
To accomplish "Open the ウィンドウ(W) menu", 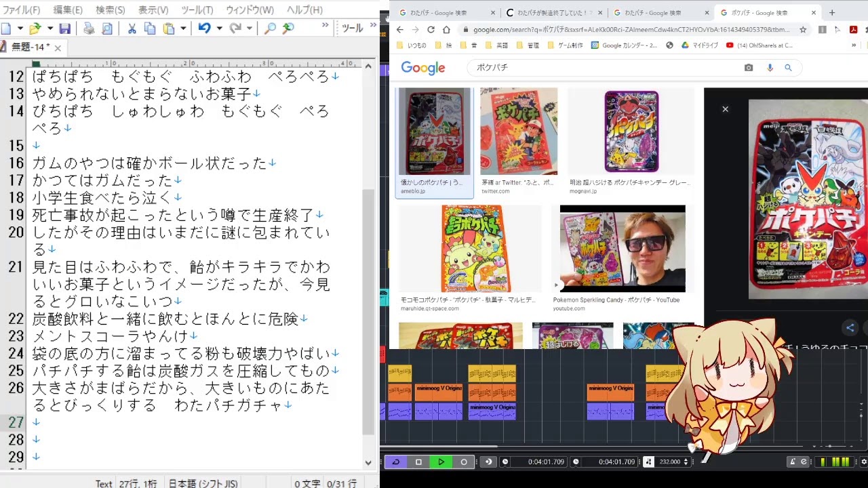I will pyautogui.click(x=250, y=10).
